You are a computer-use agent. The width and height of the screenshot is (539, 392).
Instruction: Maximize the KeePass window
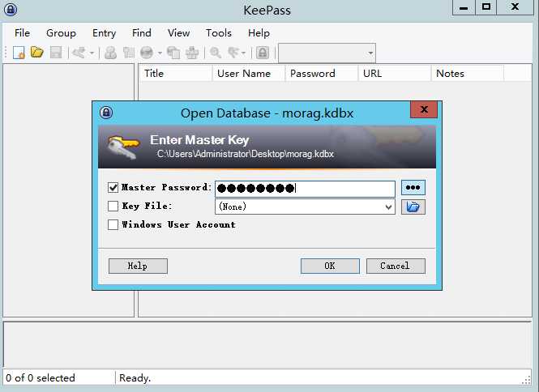[x=486, y=6]
